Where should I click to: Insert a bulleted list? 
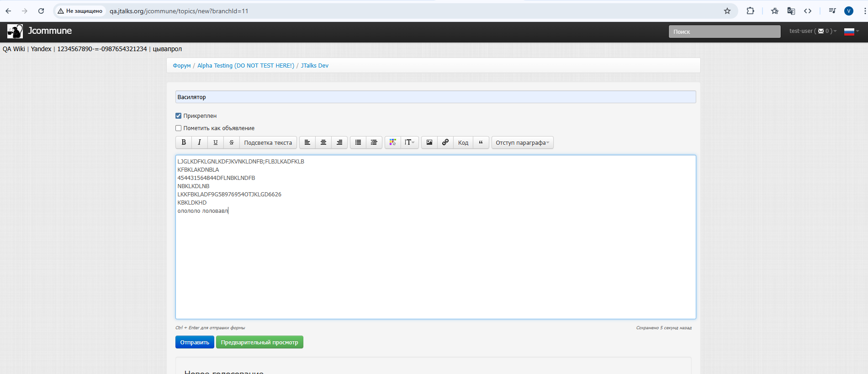pos(358,142)
